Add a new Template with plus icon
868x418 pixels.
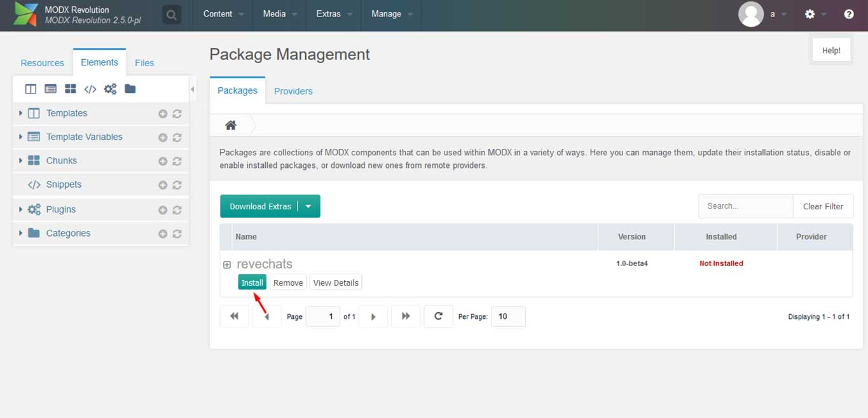pyautogui.click(x=163, y=114)
